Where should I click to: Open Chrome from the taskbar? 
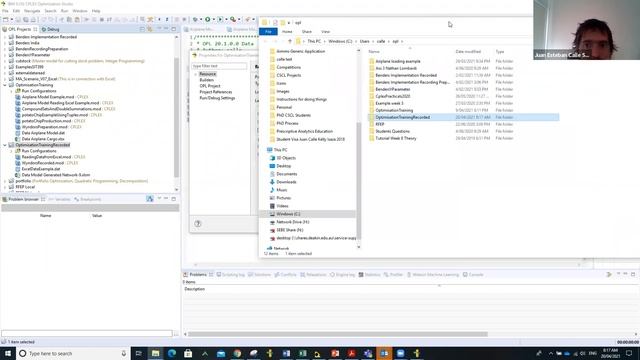pos(237,353)
